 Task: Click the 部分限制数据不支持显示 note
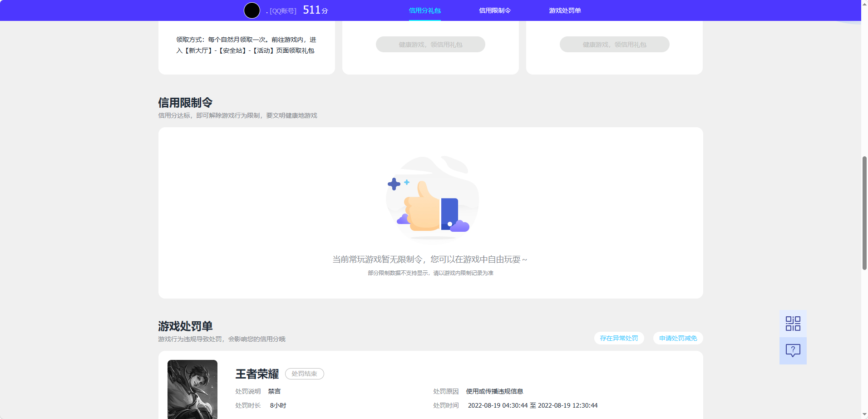coord(430,273)
